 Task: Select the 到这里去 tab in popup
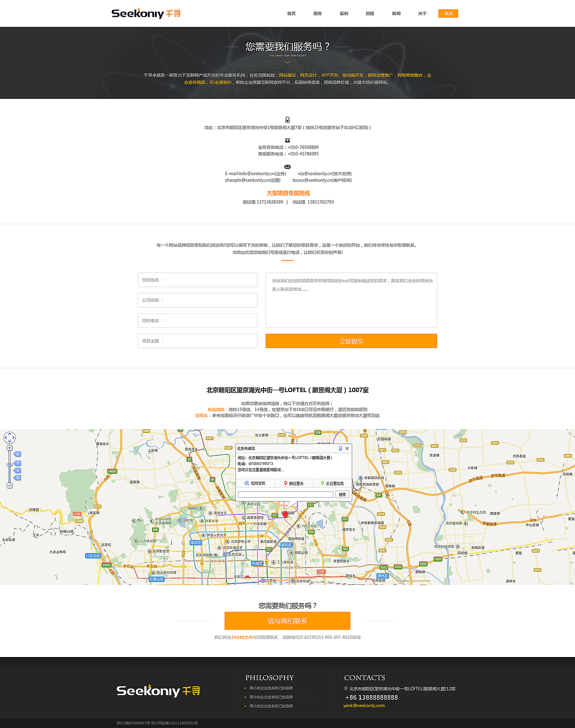click(293, 483)
